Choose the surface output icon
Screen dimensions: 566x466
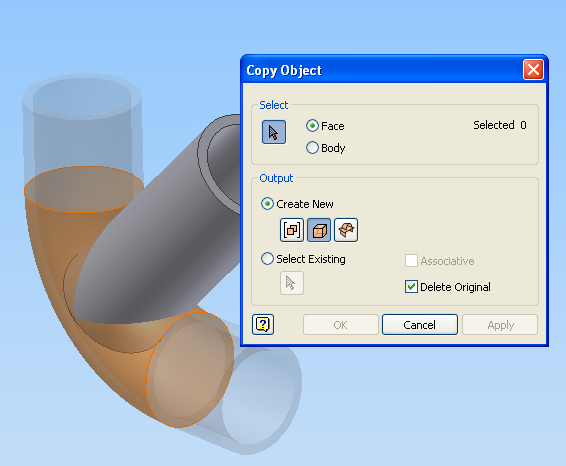point(346,230)
